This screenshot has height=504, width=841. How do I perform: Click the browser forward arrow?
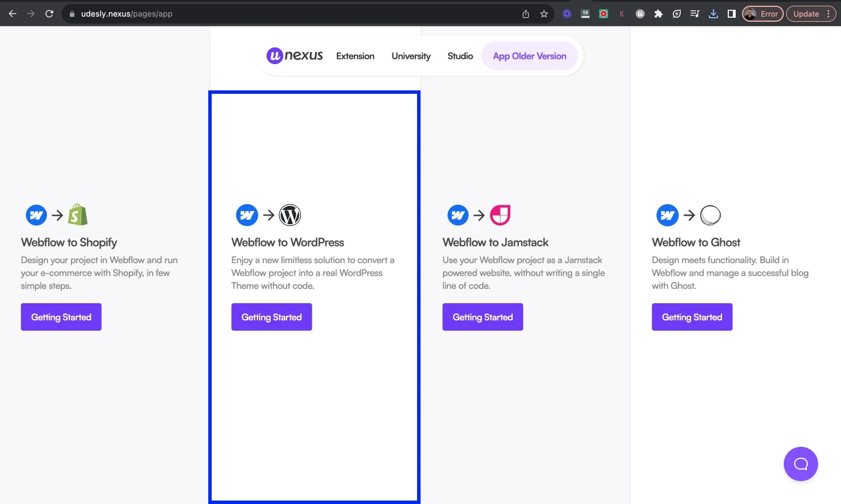tap(31, 14)
